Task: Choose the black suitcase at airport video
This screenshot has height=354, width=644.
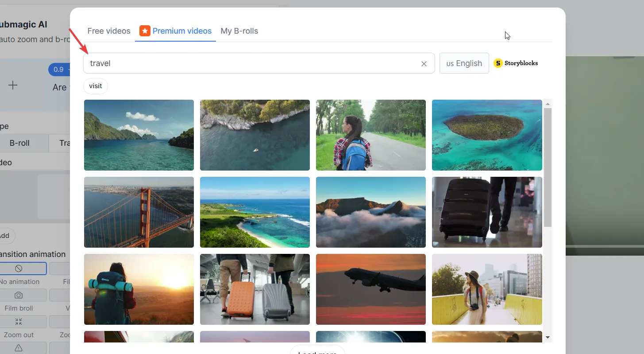Action: click(x=487, y=212)
